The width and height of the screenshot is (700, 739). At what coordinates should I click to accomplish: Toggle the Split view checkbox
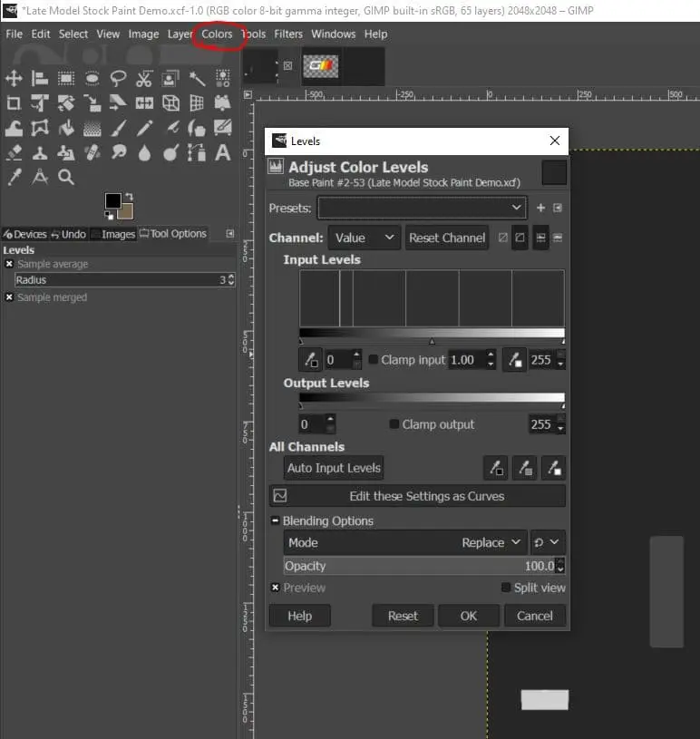(x=506, y=588)
